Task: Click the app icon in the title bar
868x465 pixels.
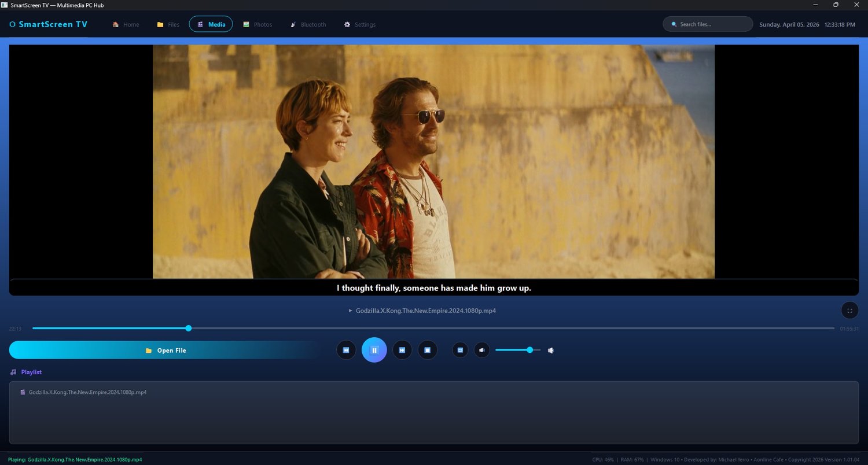Action: 5,5
